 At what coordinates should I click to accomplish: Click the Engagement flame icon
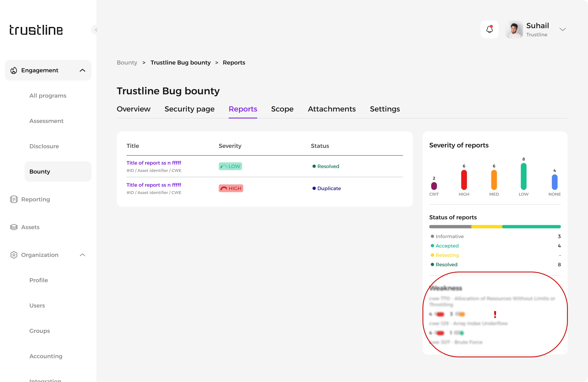click(14, 71)
